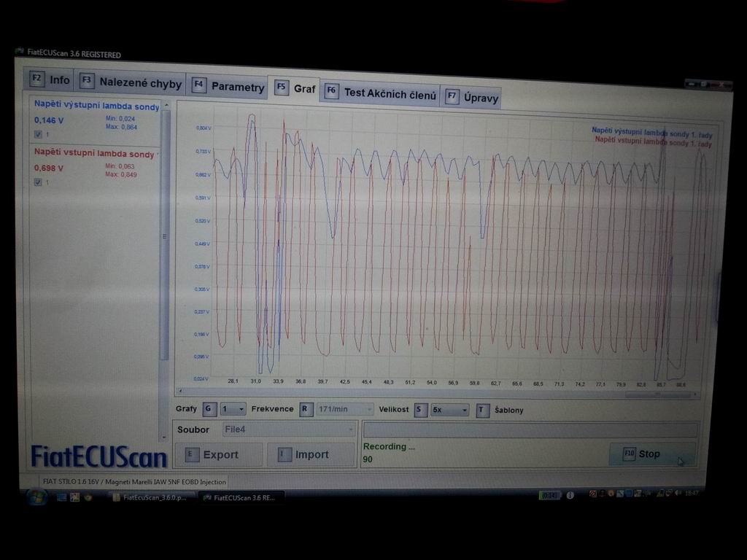
Task: Click the F6 key icon for Test Akčních členů
Action: tap(331, 92)
